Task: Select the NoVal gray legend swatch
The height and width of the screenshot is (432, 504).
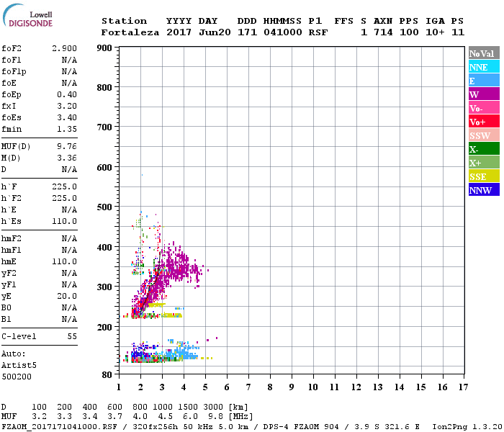Action: click(484, 53)
